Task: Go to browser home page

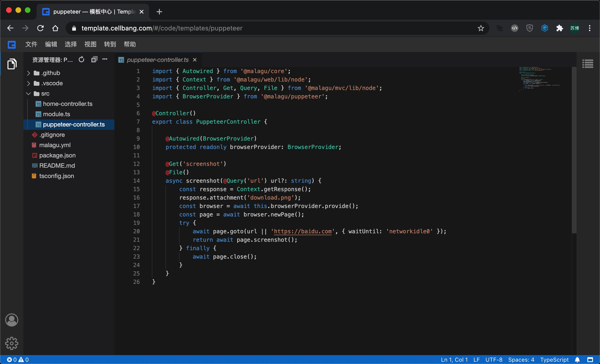Action: pyautogui.click(x=55, y=28)
